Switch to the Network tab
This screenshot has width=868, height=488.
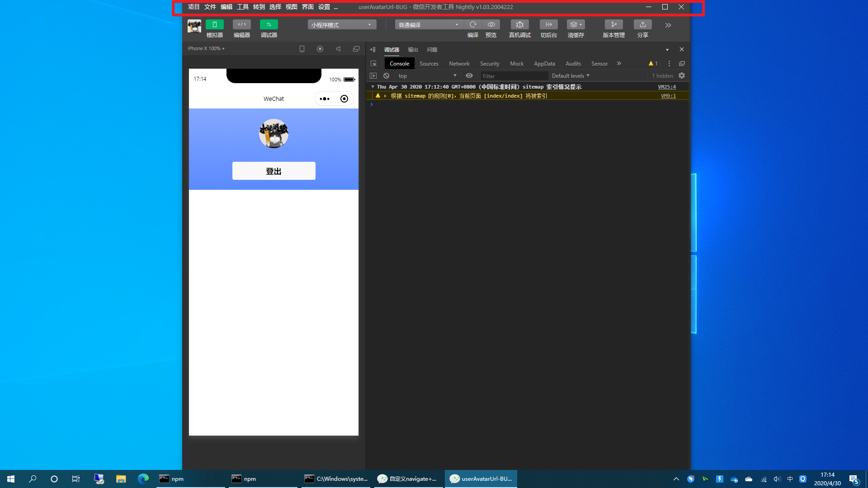click(x=459, y=64)
